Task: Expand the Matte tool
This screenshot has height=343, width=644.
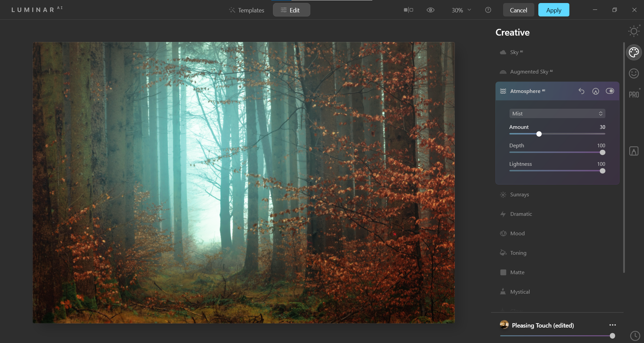Action: [x=557, y=273]
